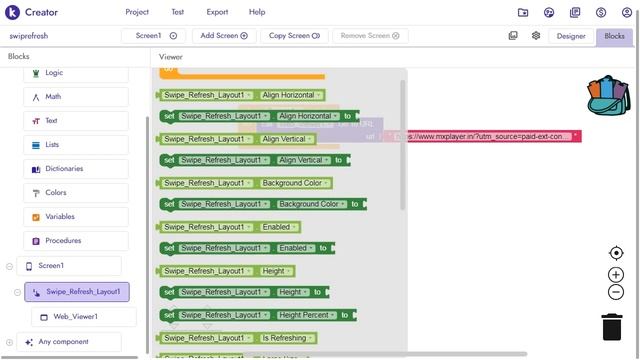Click the trash can icon
640x360 pixels.
[612, 327]
